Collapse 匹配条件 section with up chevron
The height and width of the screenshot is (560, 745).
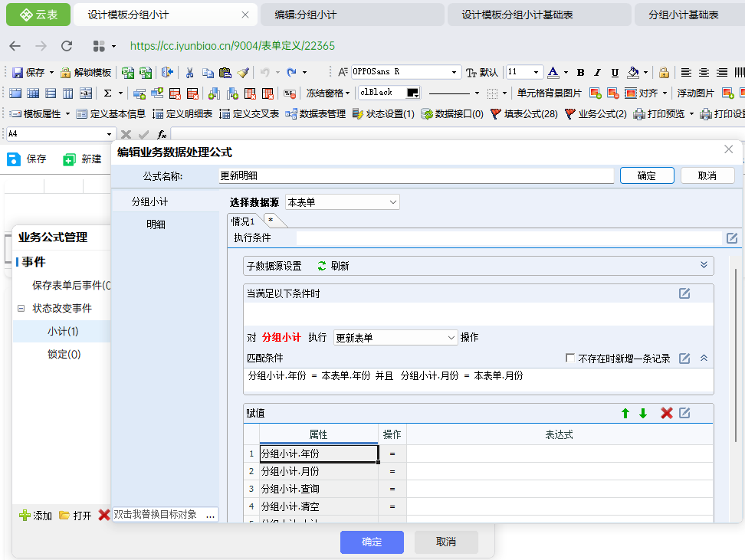tap(704, 358)
